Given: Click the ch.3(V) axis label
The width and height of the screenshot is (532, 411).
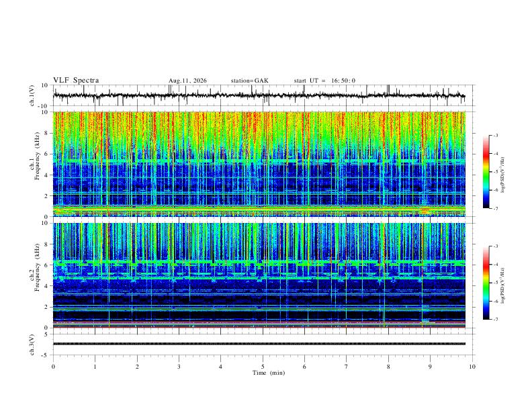Looking at the screenshot, I should click(x=32, y=345).
